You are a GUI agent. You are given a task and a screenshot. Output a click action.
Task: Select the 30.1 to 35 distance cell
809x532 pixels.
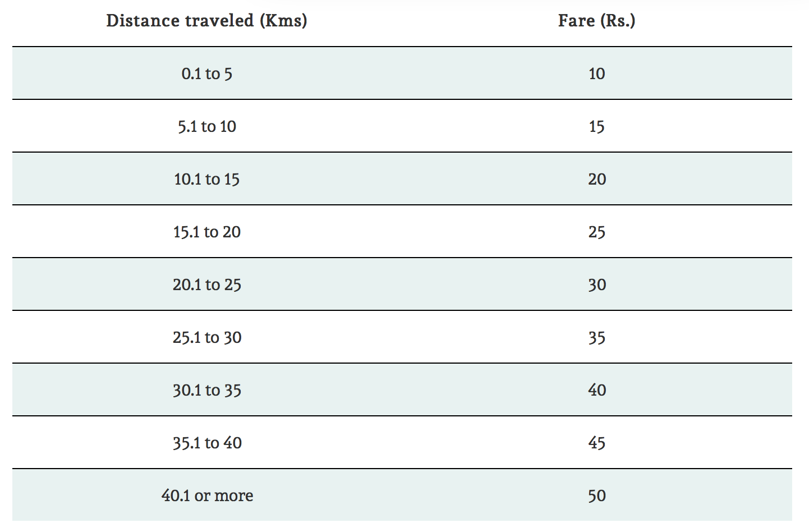(206, 390)
